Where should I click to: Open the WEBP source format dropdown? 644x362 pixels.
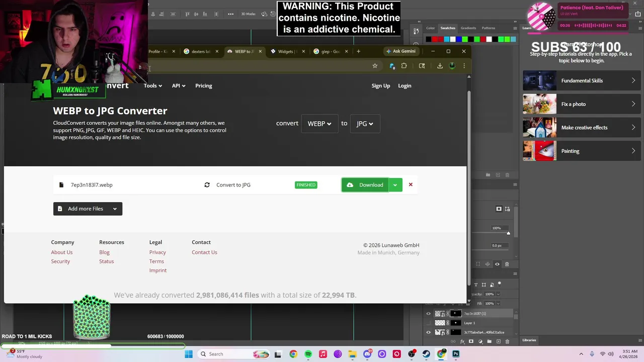click(319, 124)
